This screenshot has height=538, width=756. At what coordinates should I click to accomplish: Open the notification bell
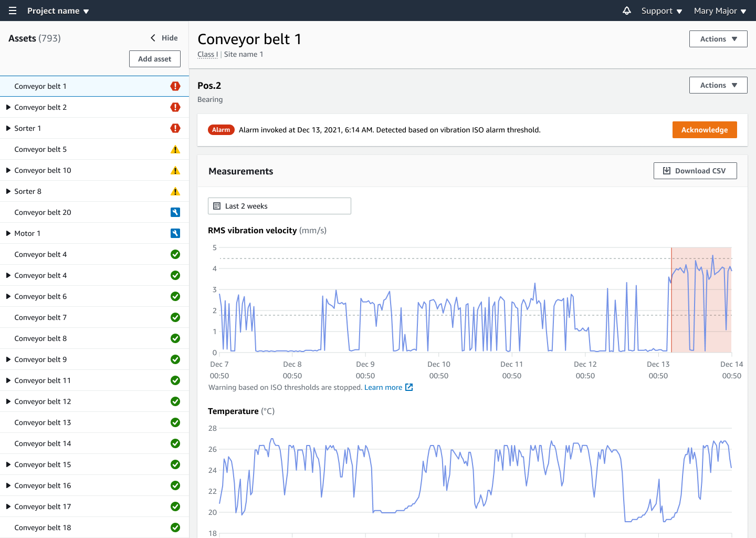click(627, 11)
